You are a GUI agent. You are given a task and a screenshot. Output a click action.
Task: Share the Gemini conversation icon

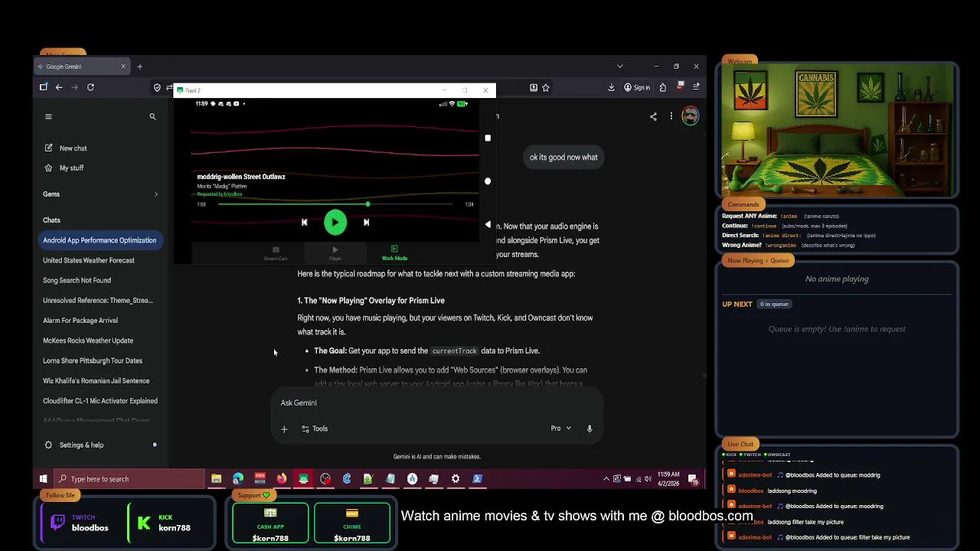(653, 116)
